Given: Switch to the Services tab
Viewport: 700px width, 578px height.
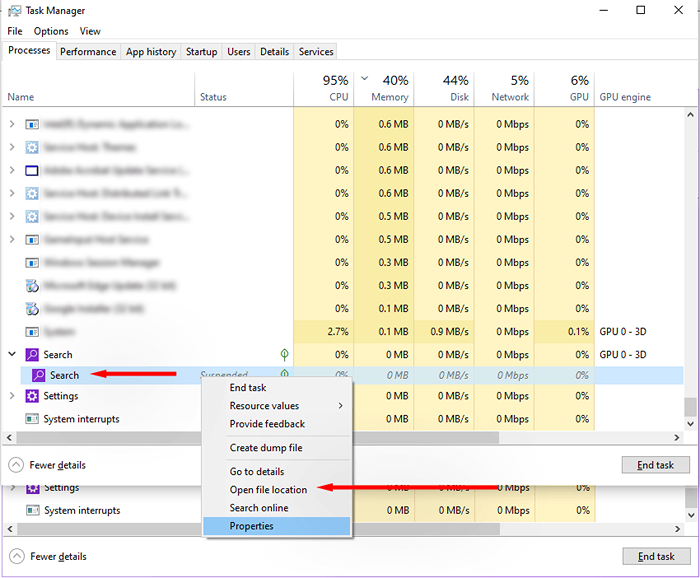Looking at the screenshot, I should pos(316,52).
